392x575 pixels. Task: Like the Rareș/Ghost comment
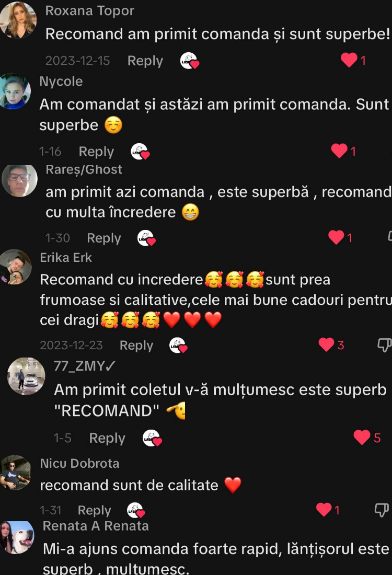(336, 237)
